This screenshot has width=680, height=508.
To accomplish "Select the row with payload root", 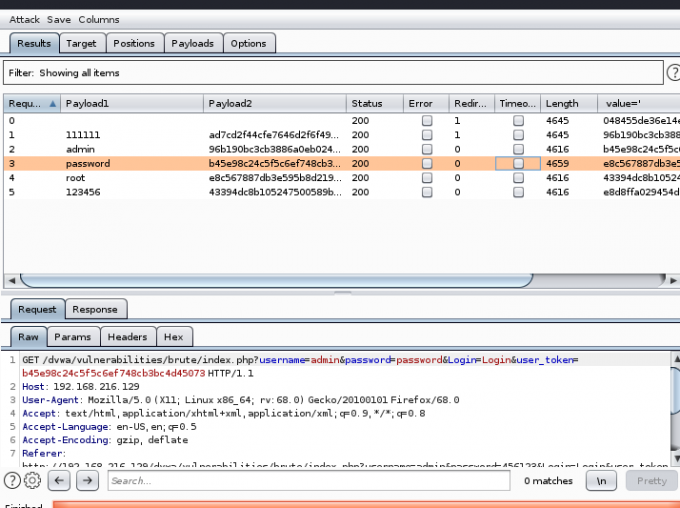I will 342,178.
